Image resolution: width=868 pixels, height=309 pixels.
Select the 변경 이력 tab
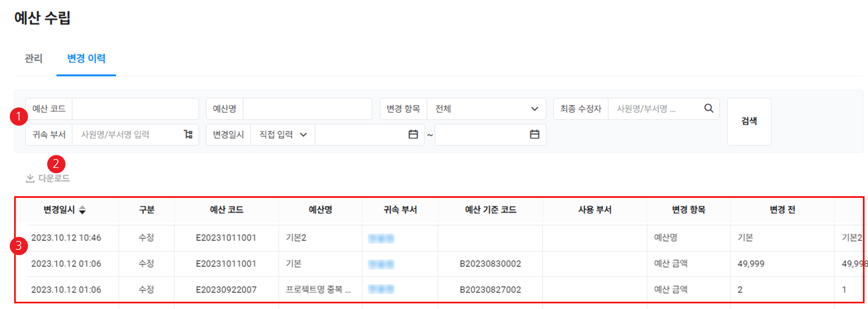click(86, 58)
